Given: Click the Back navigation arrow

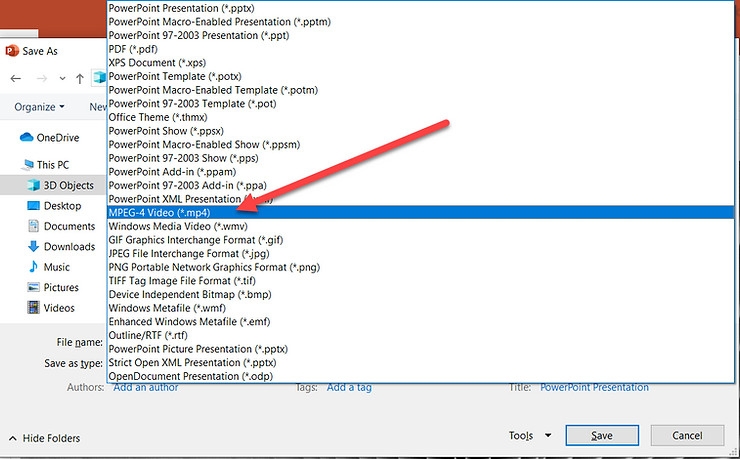Looking at the screenshot, I should pyautogui.click(x=16, y=78).
